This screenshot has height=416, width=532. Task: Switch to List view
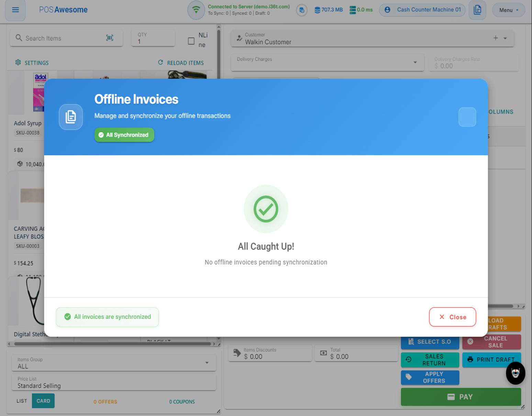22,401
